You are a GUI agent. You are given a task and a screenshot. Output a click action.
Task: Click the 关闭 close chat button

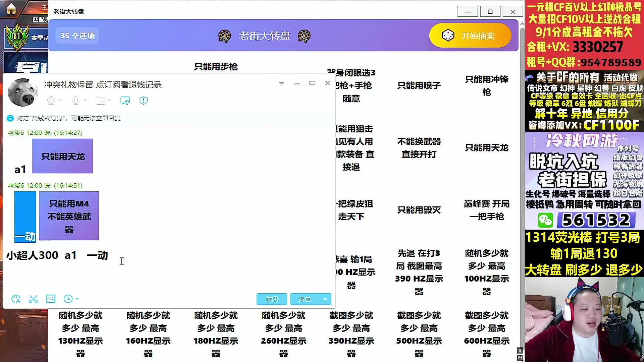[272, 299]
